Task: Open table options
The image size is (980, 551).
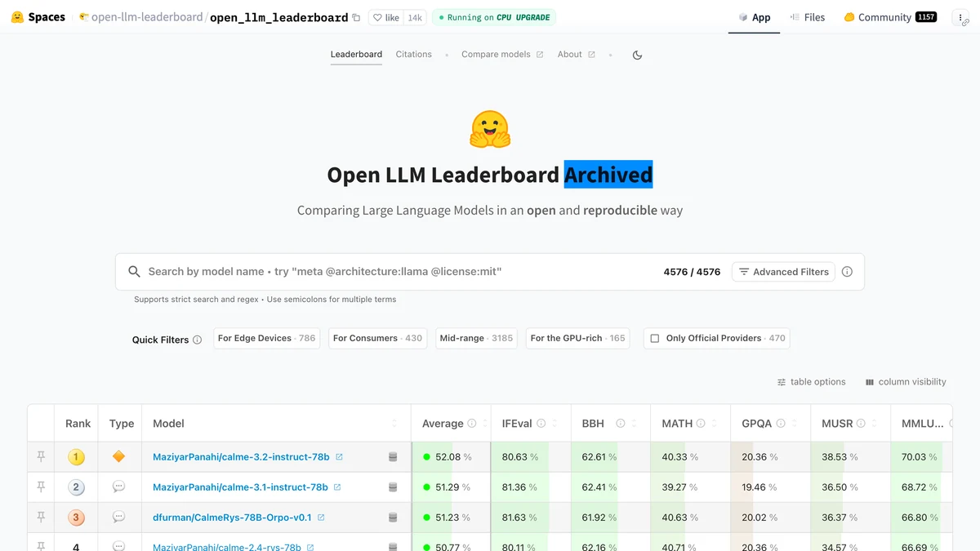Action: point(812,382)
